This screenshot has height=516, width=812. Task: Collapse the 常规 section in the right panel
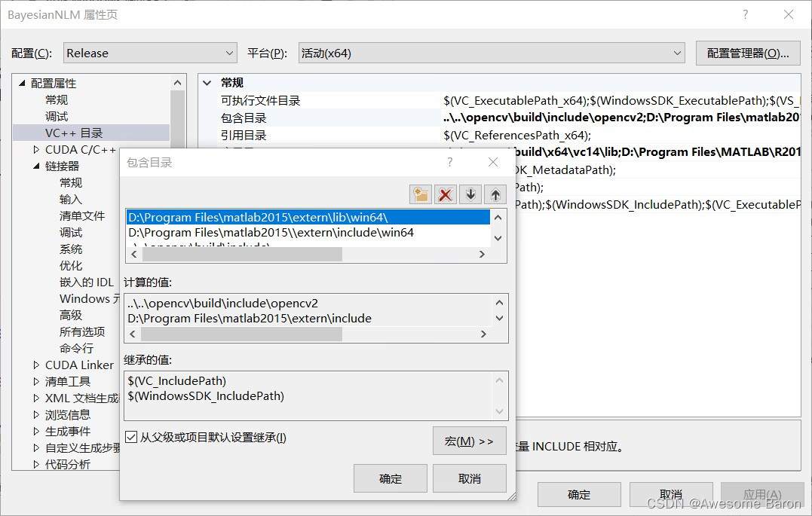pyautogui.click(x=207, y=82)
